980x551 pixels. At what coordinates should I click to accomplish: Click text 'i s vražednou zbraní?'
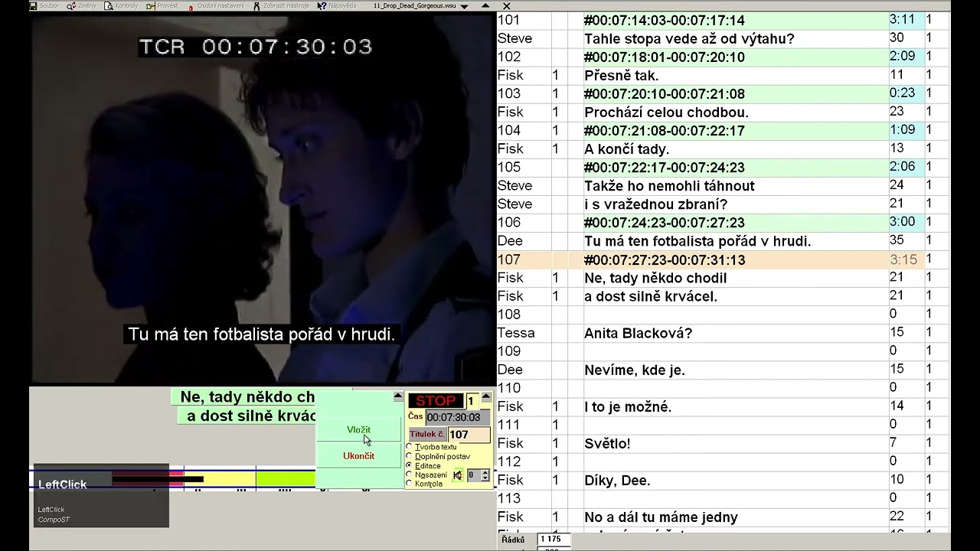coord(655,204)
